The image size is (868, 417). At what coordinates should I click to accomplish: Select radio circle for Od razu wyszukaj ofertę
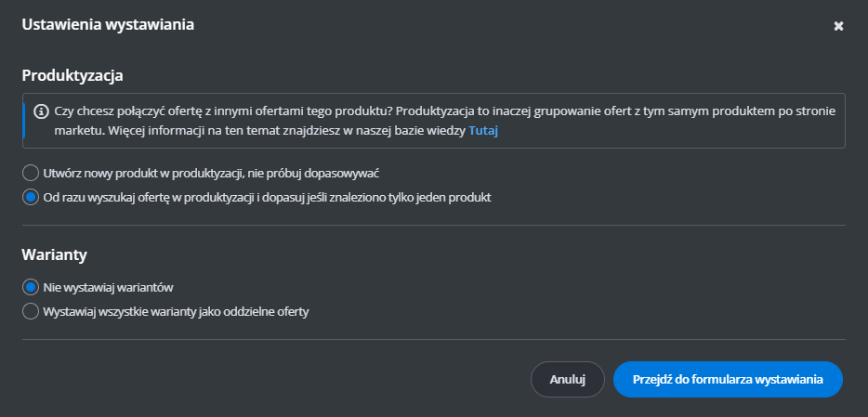pos(31,197)
